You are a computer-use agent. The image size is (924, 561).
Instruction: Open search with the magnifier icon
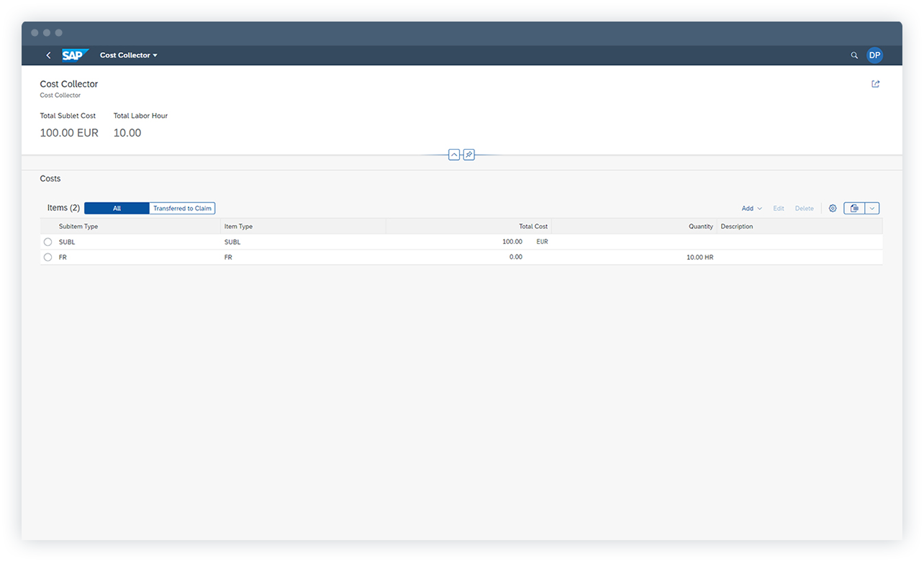click(853, 55)
